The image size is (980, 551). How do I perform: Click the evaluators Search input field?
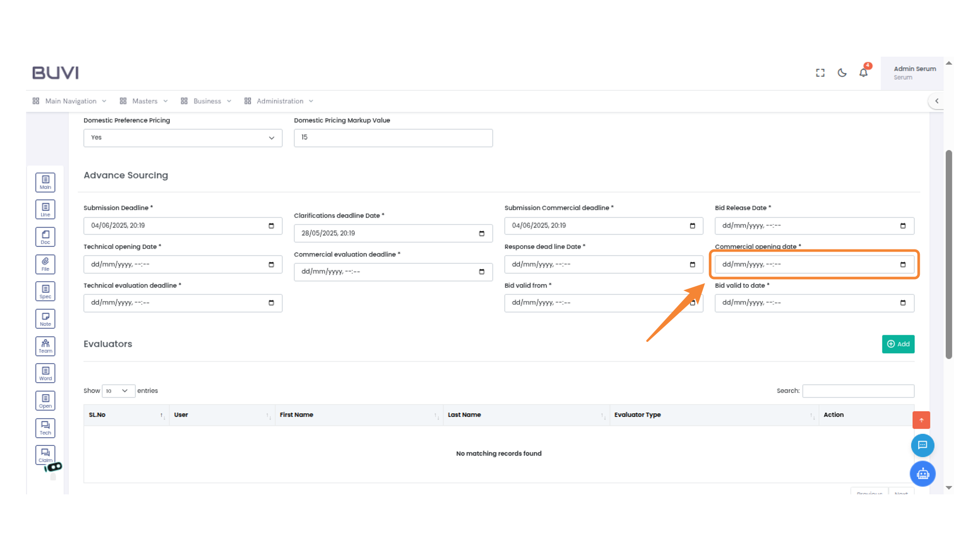click(858, 391)
